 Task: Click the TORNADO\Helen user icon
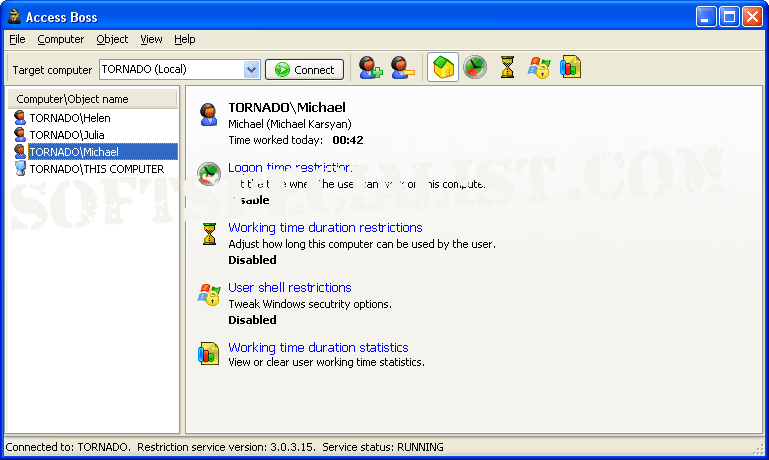(20, 118)
